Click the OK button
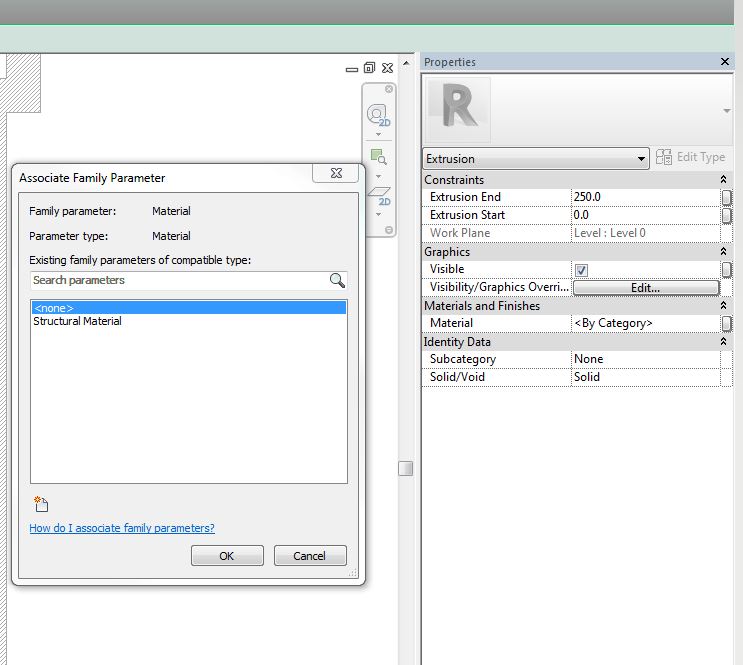This screenshot has height=665, width=743. 227,556
